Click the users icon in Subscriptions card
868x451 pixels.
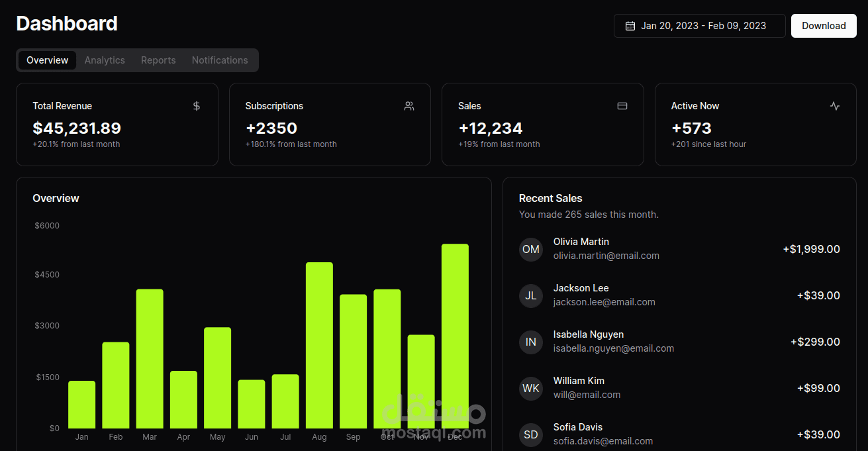click(409, 106)
